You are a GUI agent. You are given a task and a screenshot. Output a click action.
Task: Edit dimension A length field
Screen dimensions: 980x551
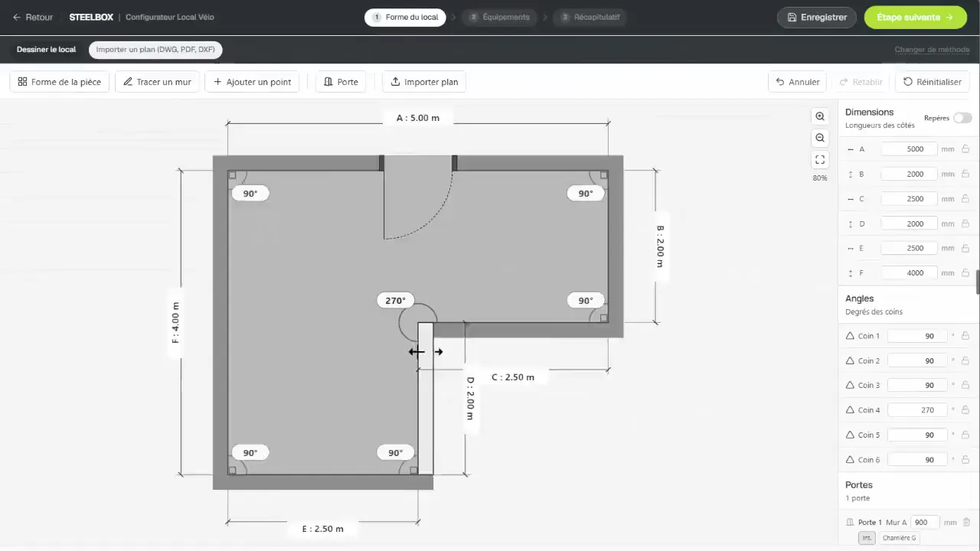909,149
